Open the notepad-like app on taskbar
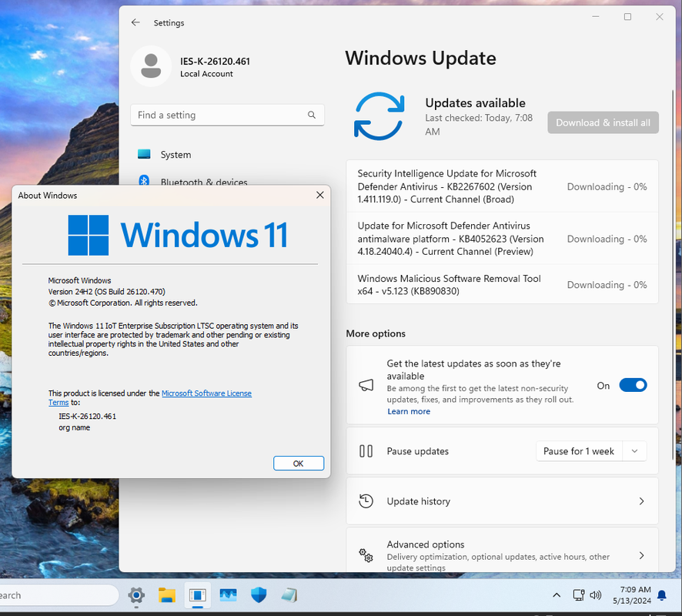The width and height of the screenshot is (682, 616). pos(289,595)
